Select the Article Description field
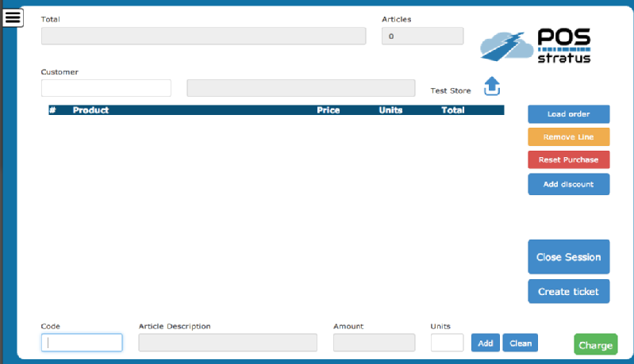634x364 pixels. 228,343
